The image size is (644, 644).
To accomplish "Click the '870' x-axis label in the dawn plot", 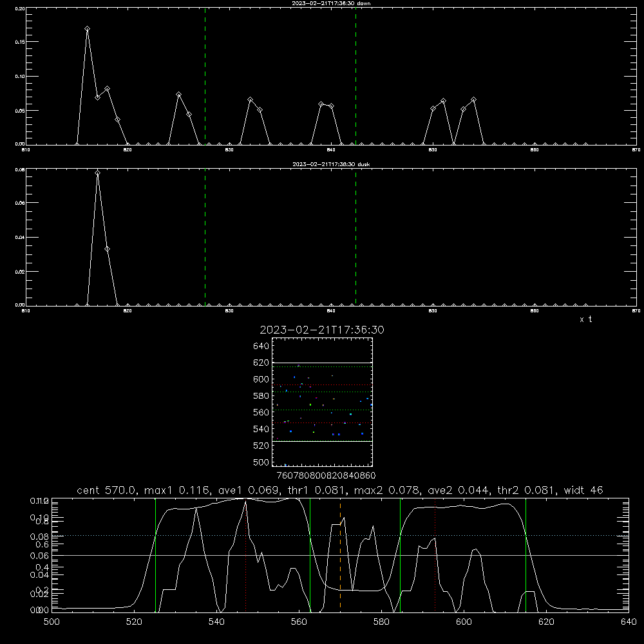I will click(x=636, y=150).
